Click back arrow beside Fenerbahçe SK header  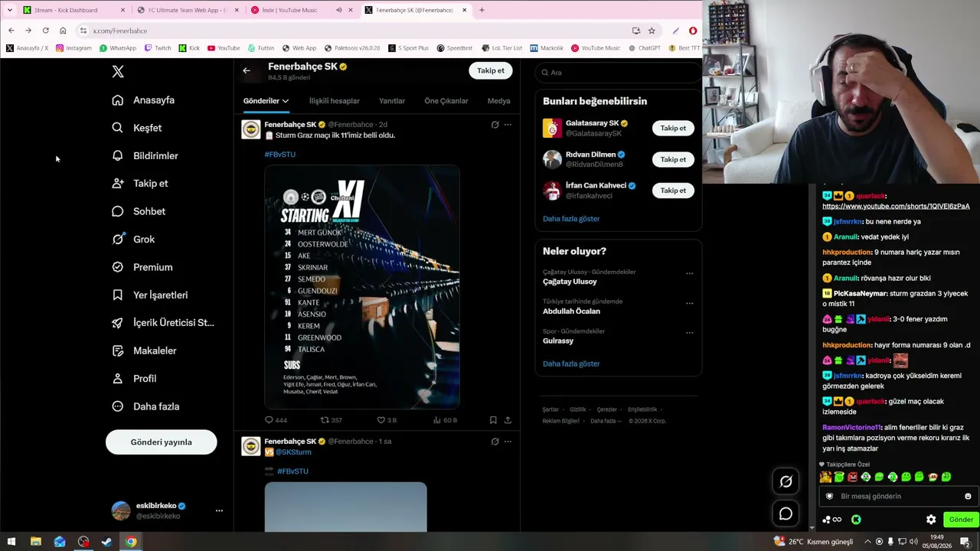[x=247, y=70]
